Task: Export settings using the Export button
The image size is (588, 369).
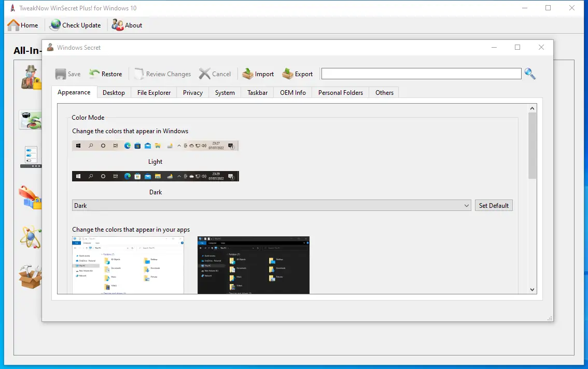Action: tap(298, 74)
